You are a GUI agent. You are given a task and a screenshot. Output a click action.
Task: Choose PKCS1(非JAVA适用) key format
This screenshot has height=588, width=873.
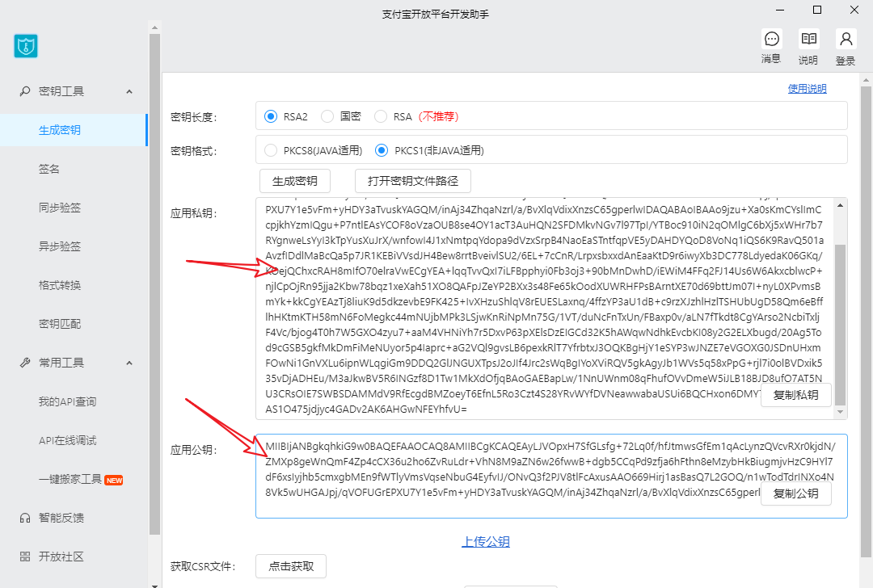pos(382,150)
